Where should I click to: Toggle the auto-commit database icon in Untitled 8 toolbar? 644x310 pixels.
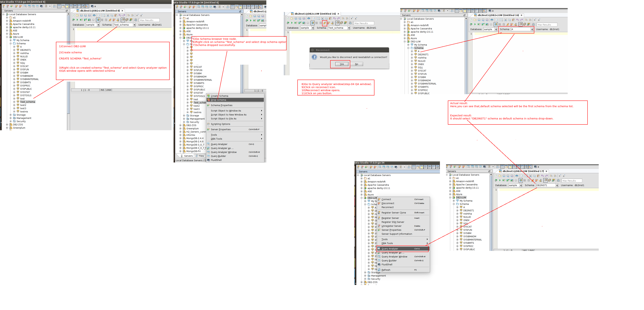(x=98, y=20)
